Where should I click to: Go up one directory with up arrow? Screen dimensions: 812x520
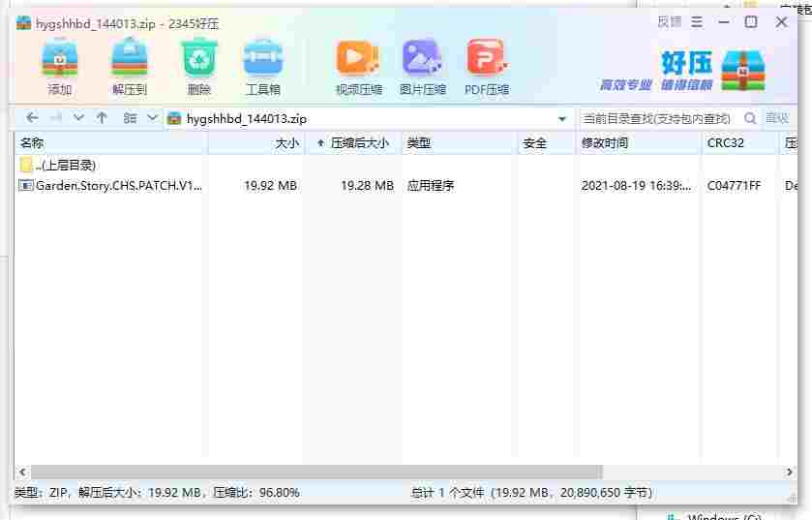(102, 118)
